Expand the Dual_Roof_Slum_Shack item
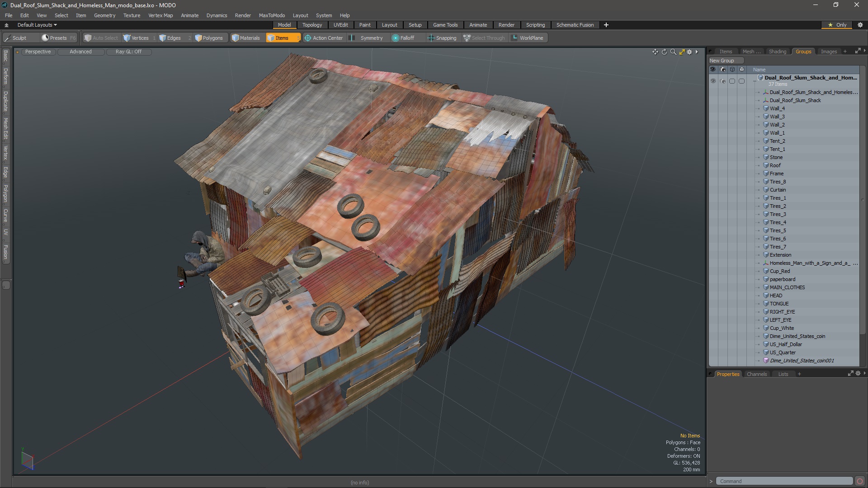868x488 pixels. pos(759,100)
